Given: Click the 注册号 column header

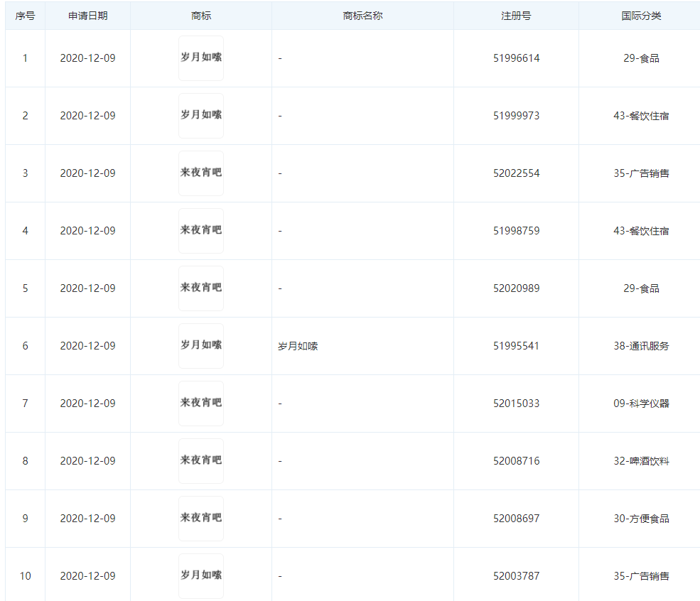Looking at the screenshot, I should click(516, 16).
